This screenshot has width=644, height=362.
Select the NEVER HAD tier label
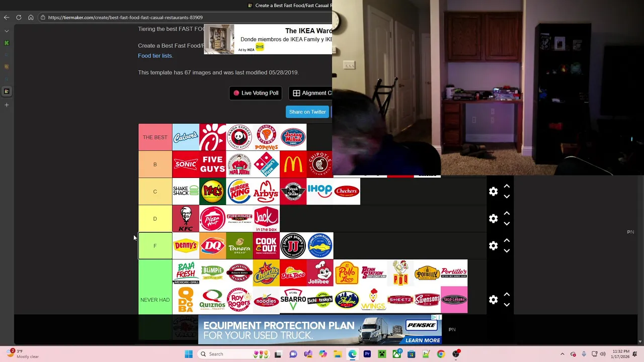155,300
